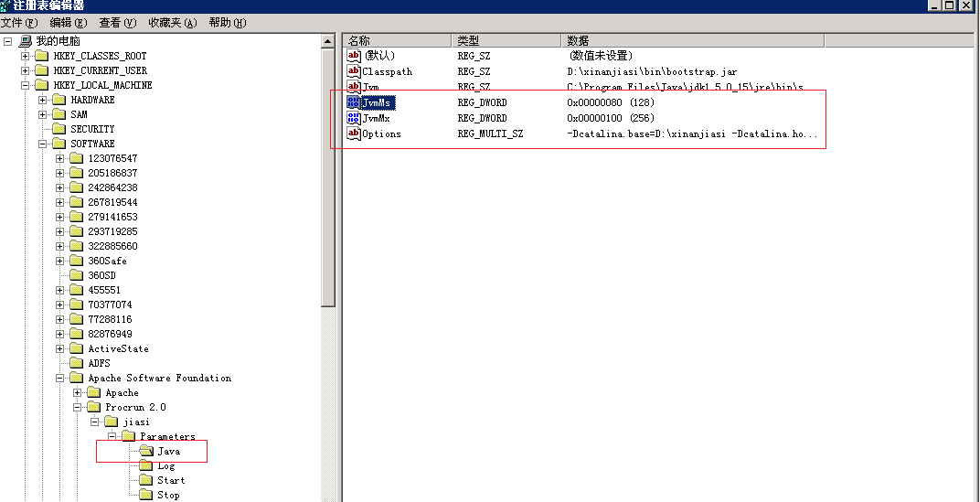This screenshot has width=980, height=502.
Task: Sort values by 数据 column header
Action: 693,40
